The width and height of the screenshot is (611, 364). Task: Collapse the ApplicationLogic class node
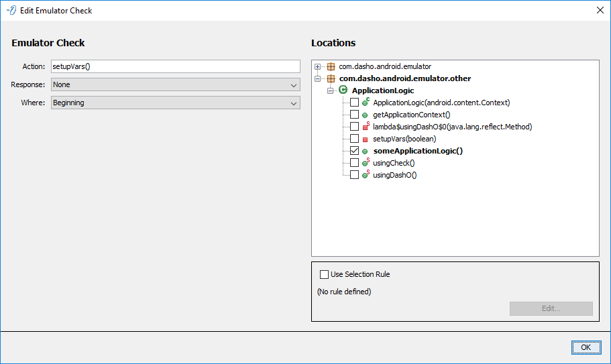tap(331, 90)
